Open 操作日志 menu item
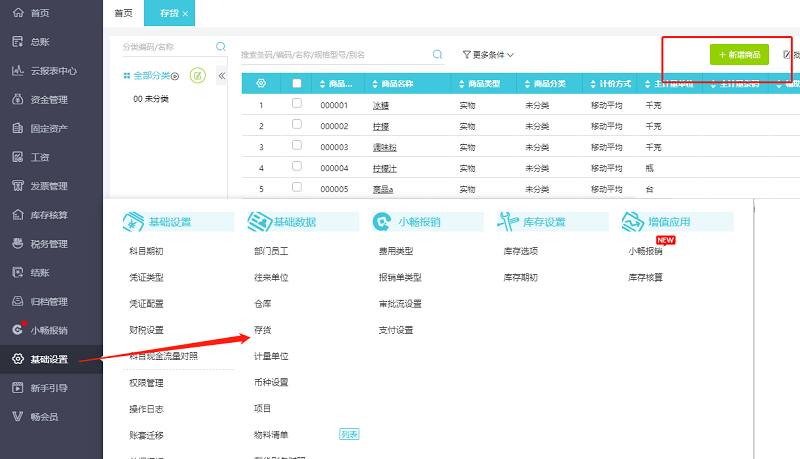 [x=146, y=409]
